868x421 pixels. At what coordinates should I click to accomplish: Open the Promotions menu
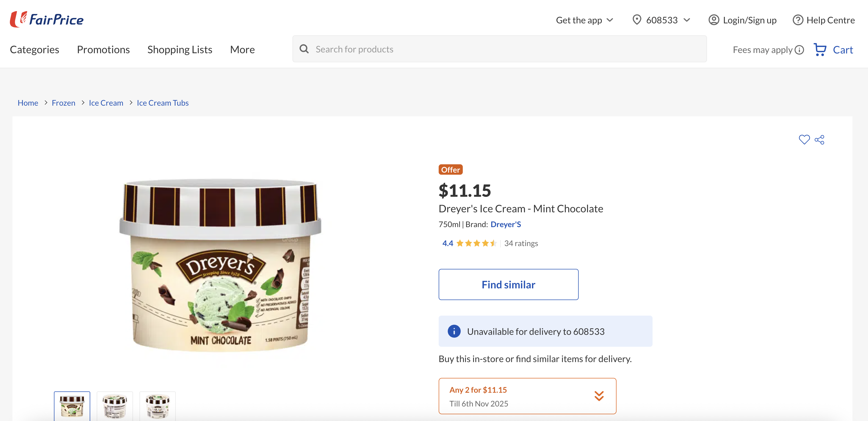click(103, 49)
